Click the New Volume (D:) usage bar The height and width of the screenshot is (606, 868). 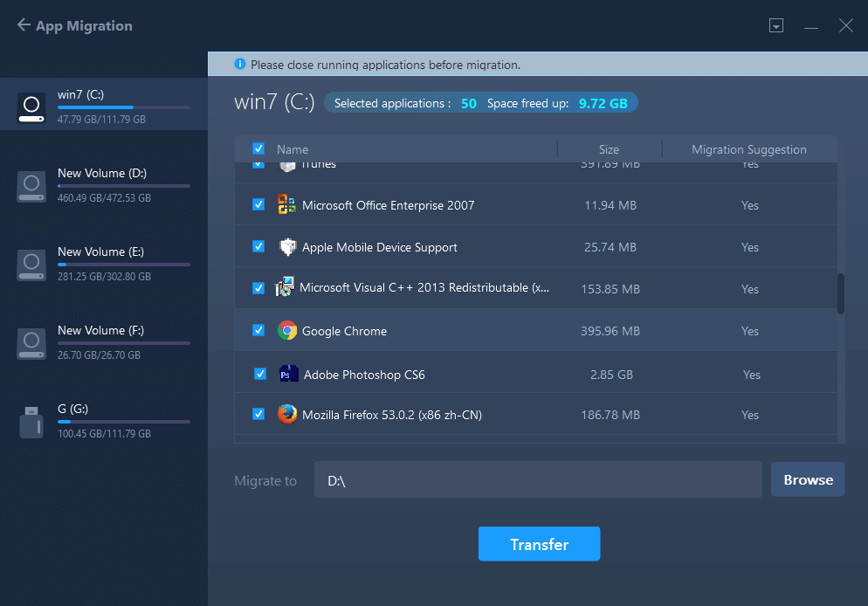coord(124,186)
